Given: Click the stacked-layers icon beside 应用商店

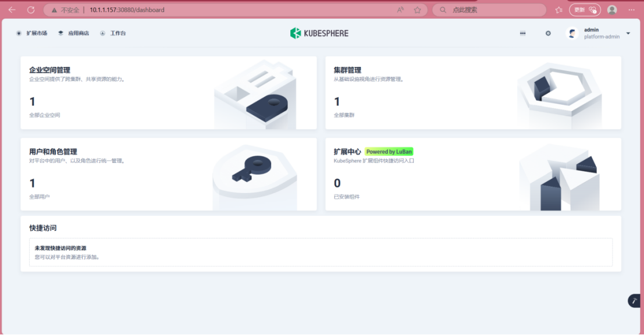Looking at the screenshot, I should point(61,33).
